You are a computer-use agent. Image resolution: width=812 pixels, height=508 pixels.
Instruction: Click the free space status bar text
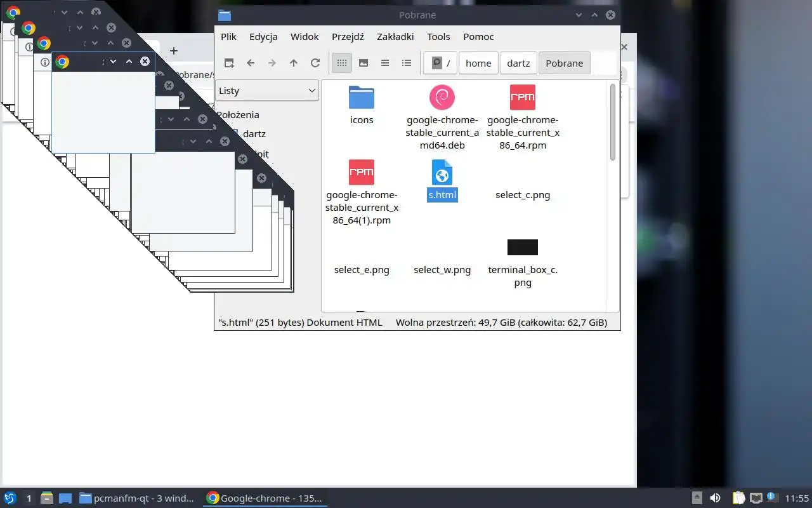point(501,323)
